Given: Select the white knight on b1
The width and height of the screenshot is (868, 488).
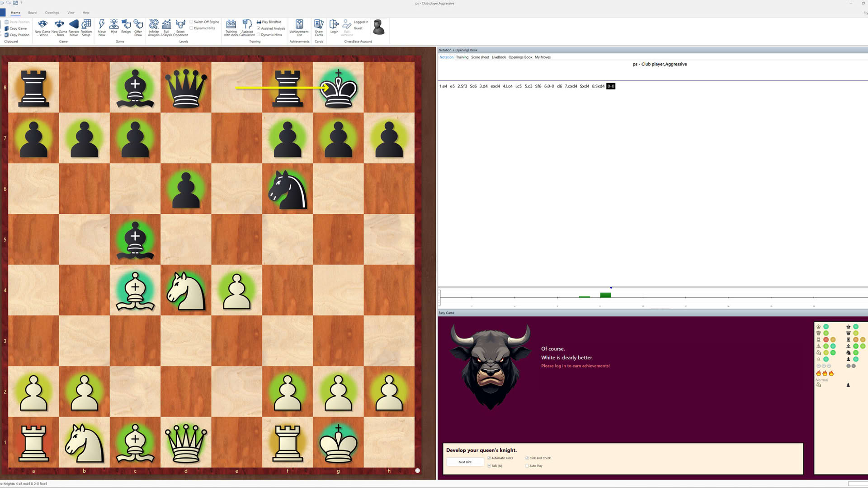Looking at the screenshot, I should click(85, 442).
